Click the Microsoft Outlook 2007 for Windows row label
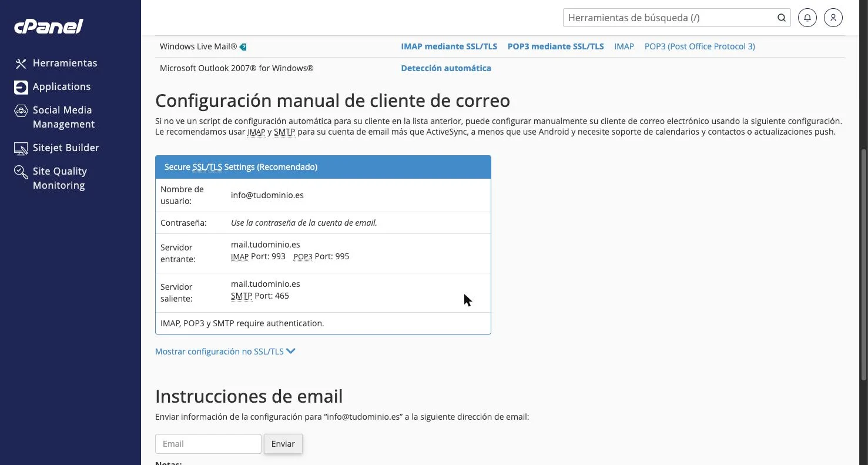Image resolution: width=868 pixels, height=465 pixels. [x=237, y=68]
